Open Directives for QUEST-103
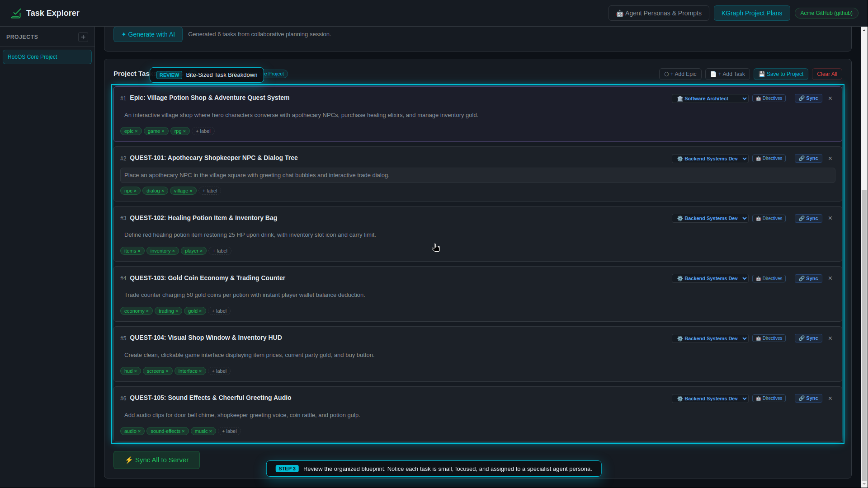 click(769, 279)
